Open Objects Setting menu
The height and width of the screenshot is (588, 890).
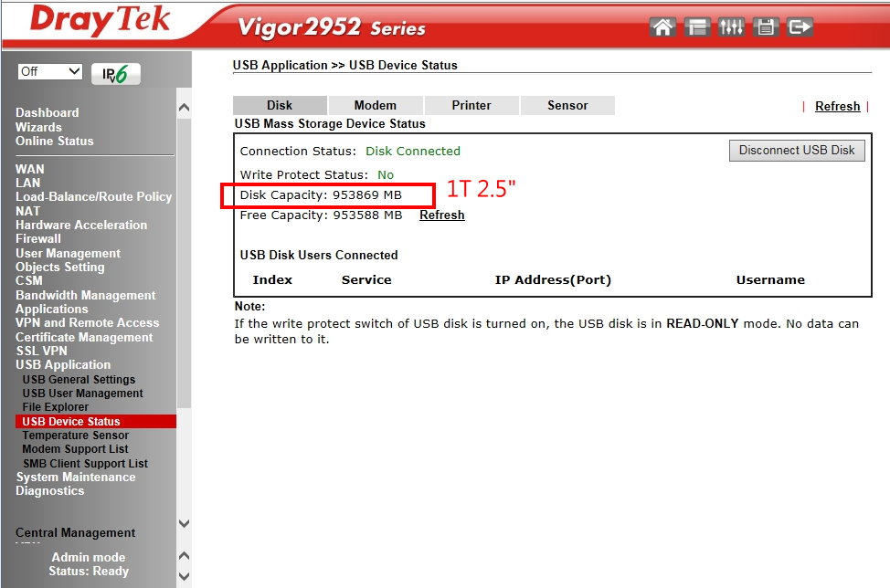(x=60, y=268)
